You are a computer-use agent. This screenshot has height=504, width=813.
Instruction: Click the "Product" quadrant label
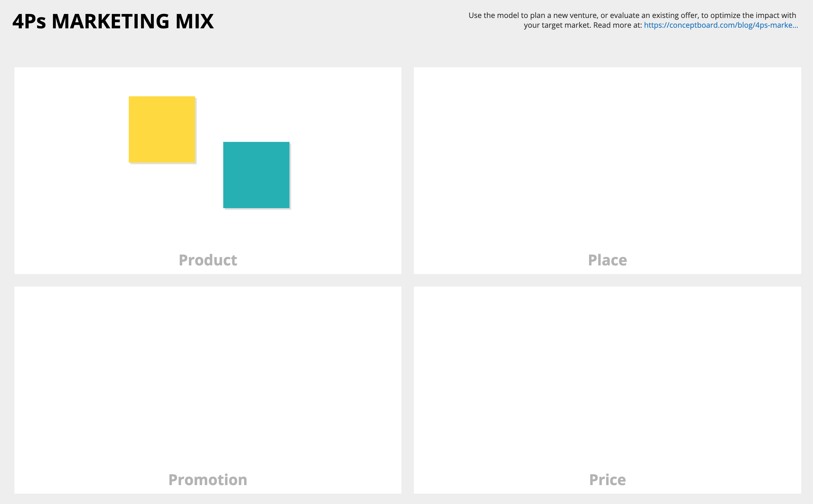208,260
